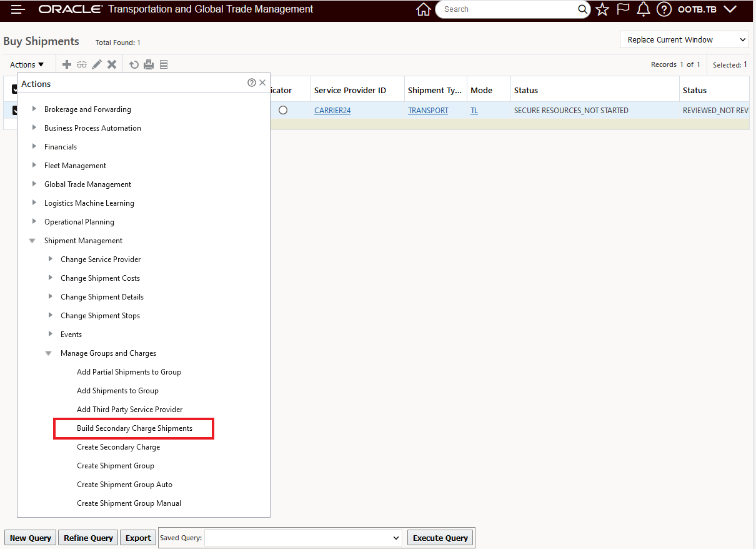Expand Change Service Provider node
756x549 pixels.
(51, 259)
